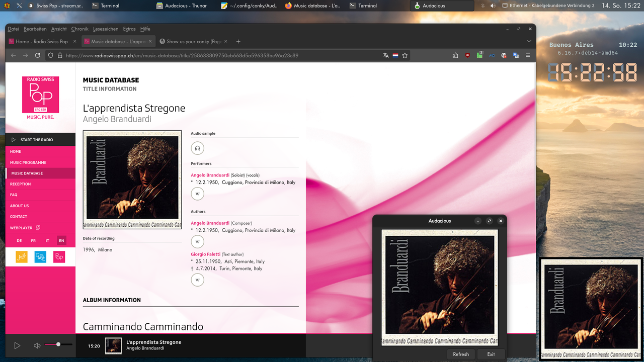Open volume speaker icon in system tray
This screenshot has width=644, height=362.
click(x=492, y=6)
